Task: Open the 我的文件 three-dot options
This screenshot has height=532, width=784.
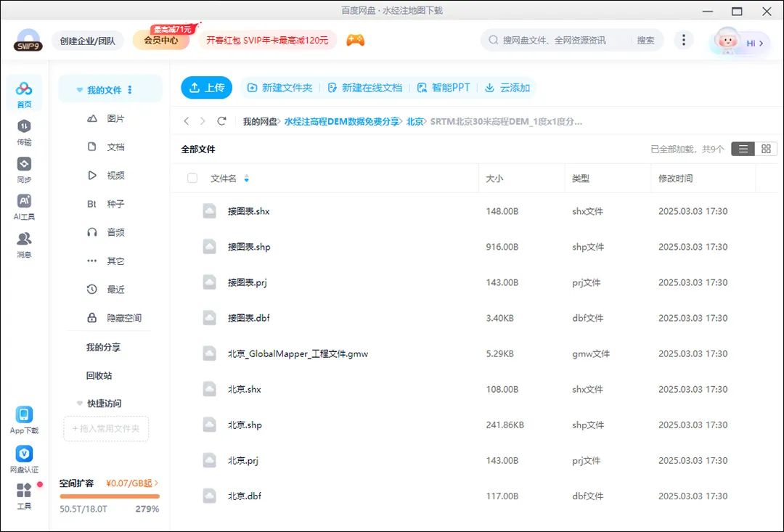Action: tap(130, 90)
